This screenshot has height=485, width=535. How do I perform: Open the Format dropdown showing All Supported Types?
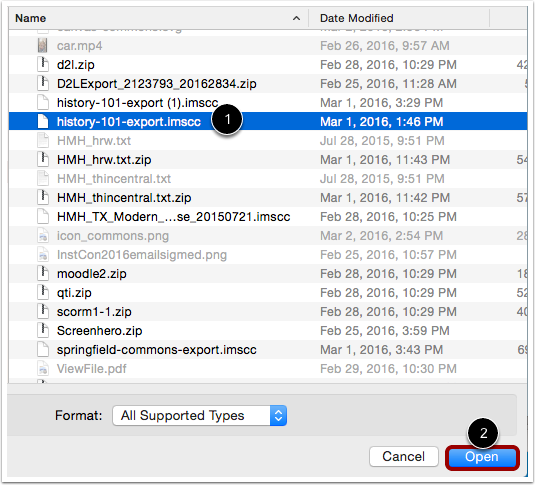pyautogui.click(x=199, y=415)
